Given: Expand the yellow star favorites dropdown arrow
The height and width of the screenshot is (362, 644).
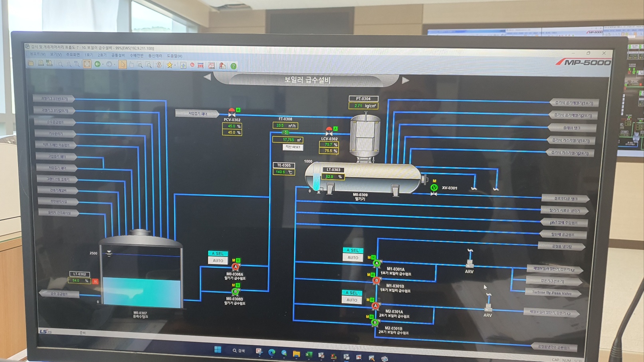Looking at the screenshot, I should click(x=175, y=65).
